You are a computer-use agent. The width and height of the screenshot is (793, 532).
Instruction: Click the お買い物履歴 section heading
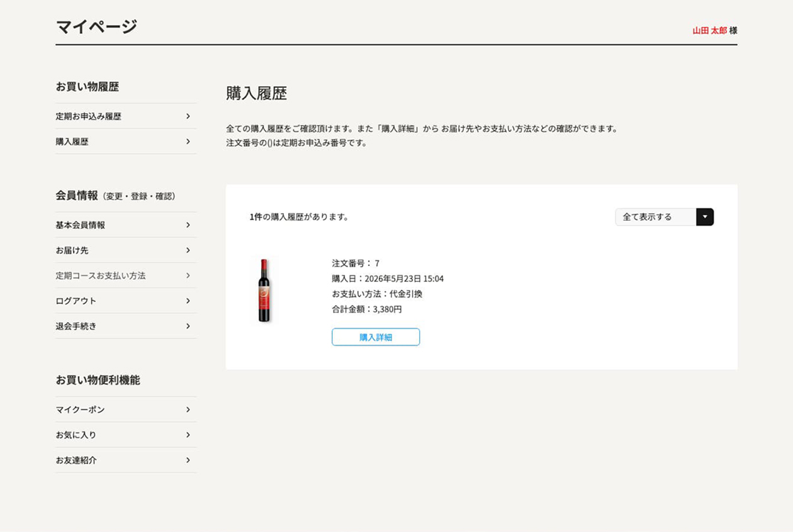87,87
